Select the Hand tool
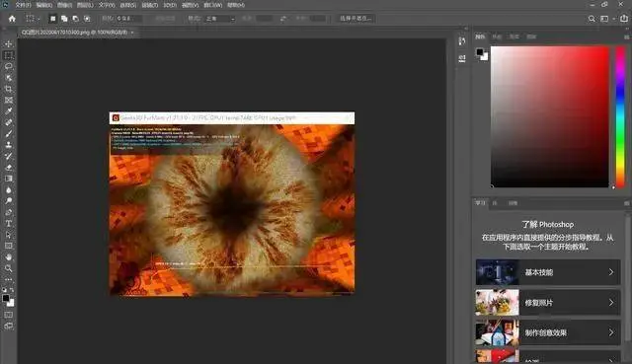The height and width of the screenshot is (364, 632). 9,256
